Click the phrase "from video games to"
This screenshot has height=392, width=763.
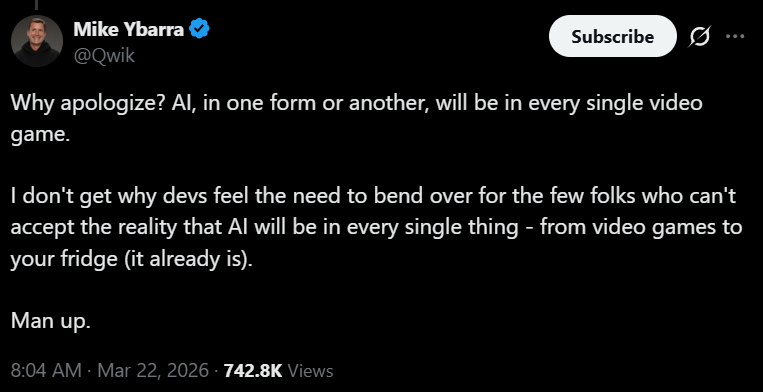pos(641,227)
